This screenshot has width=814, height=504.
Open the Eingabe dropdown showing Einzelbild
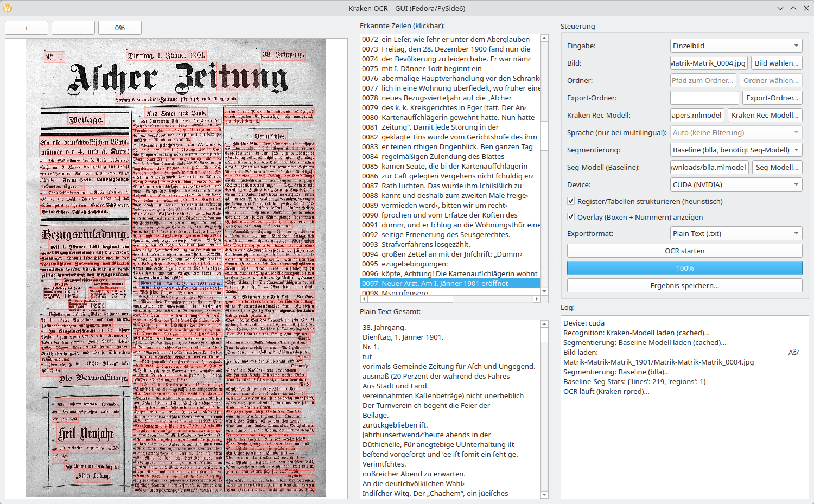click(736, 46)
